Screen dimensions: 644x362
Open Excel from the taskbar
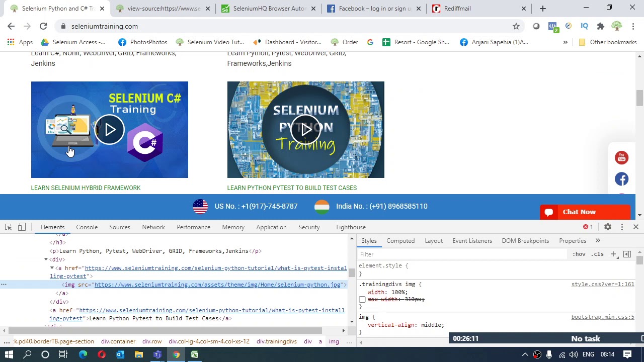point(194,355)
